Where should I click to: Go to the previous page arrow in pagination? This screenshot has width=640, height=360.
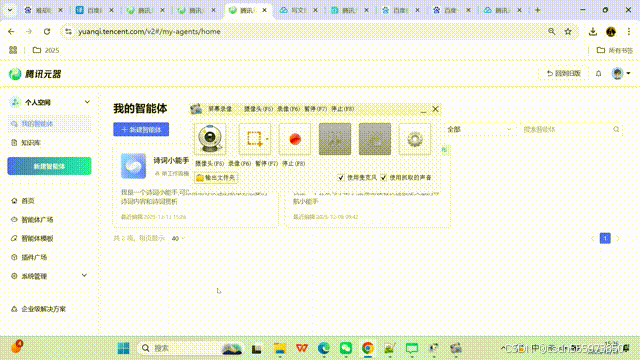pyautogui.click(x=592, y=238)
